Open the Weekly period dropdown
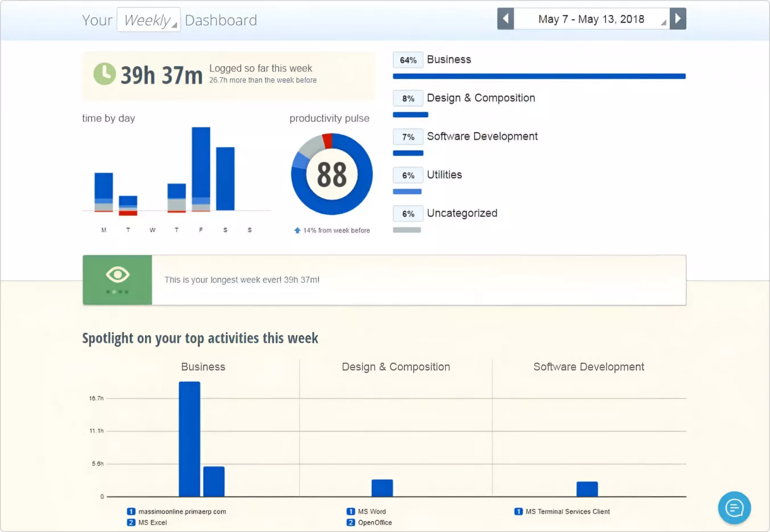This screenshot has width=770, height=532. (149, 20)
